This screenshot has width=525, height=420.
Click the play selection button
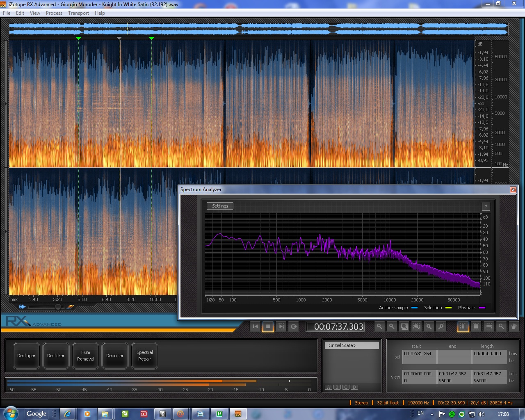[281, 326]
